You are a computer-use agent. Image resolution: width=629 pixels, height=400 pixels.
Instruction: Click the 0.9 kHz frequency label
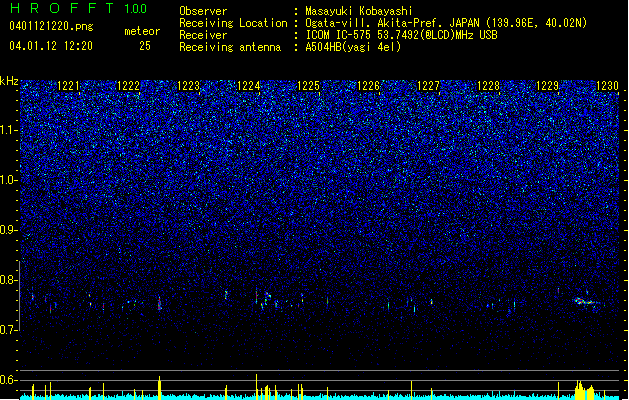9,230
